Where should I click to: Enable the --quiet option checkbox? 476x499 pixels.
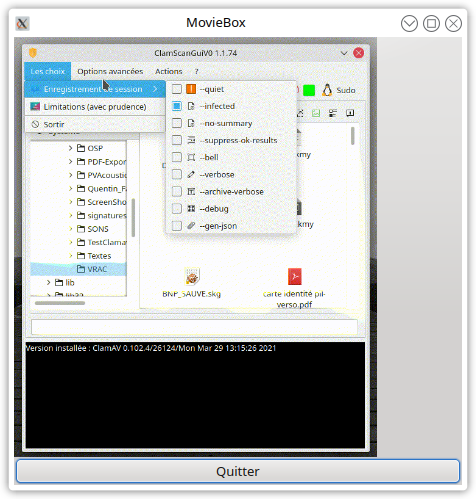(177, 89)
